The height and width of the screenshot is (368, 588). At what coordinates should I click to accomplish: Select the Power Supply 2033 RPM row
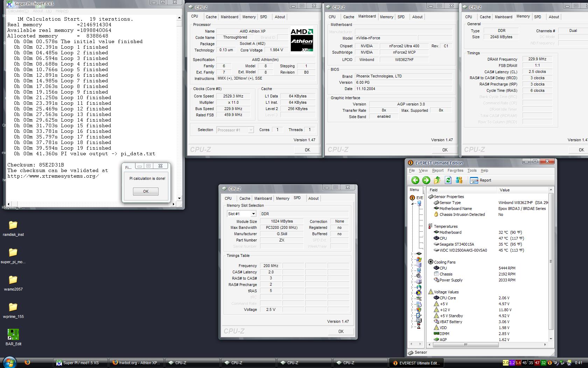[x=488, y=280]
